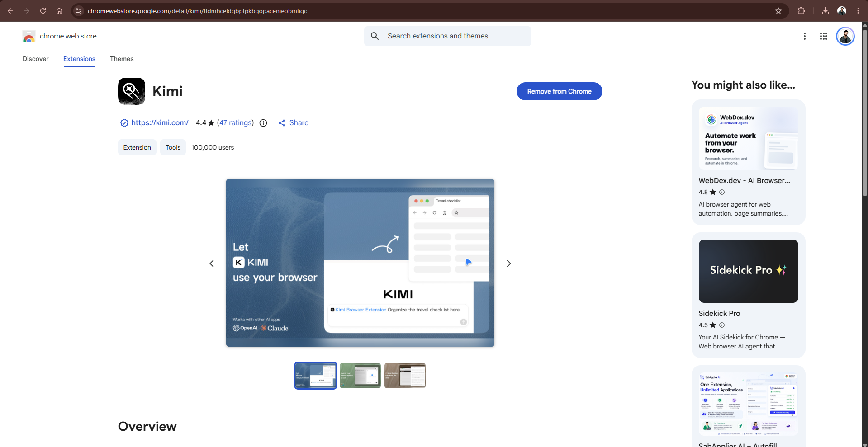Select the second green screenshot thumbnail
This screenshot has width=868, height=447.
(x=360, y=376)
